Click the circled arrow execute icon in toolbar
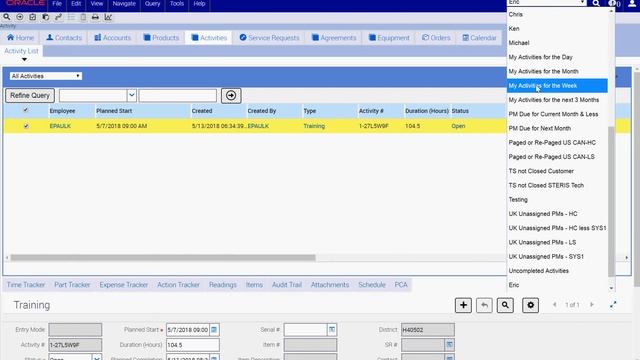This screenshot has width=640, height=360. click(x=20, y=17)
